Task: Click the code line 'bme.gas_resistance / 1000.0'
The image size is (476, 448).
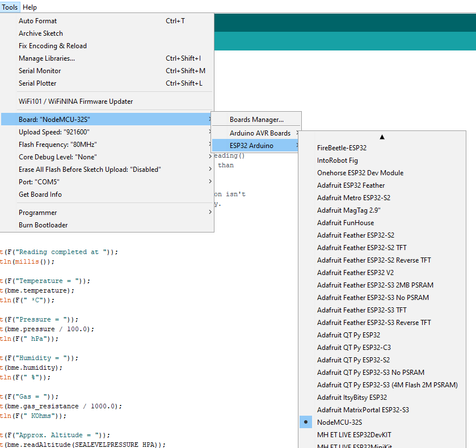Action: point(61,406)
